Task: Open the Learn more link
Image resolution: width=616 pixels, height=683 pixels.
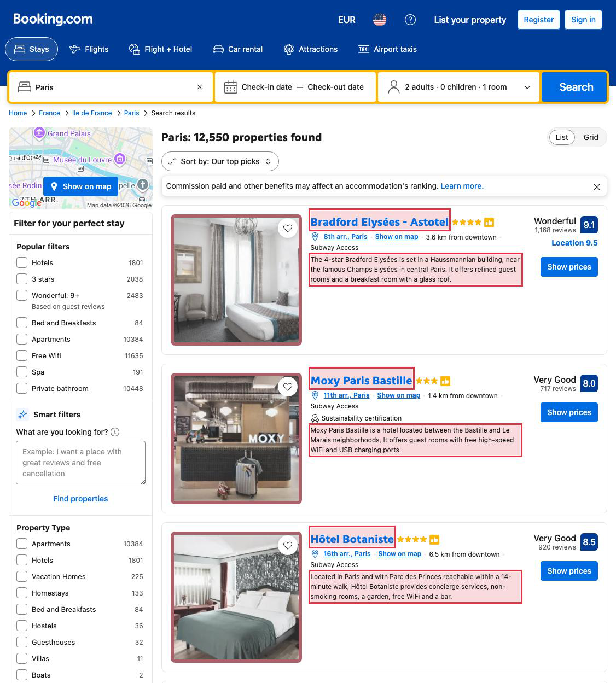Action: 462,186
